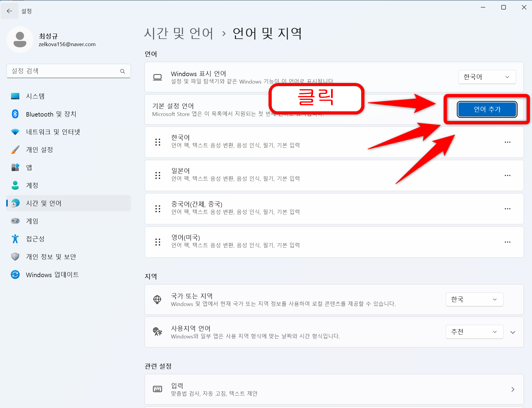
Task: Open the 국가 또는 지역 한국 dropdown
Action: [475, 299]
